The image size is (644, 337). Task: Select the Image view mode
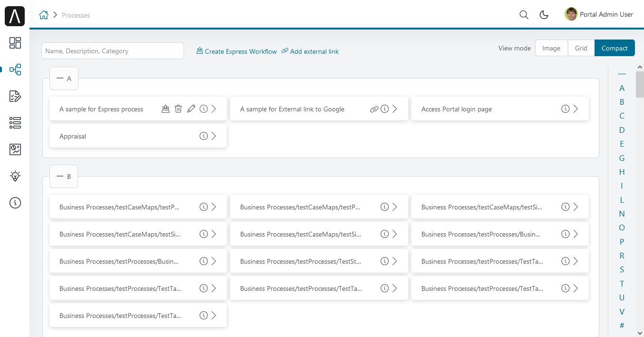[x=551, y=48]
